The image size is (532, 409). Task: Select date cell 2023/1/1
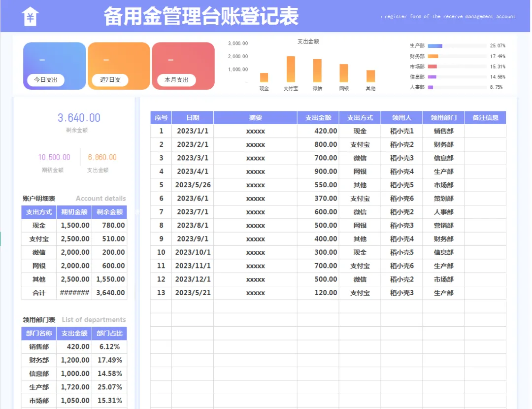[x=193, y=131]
